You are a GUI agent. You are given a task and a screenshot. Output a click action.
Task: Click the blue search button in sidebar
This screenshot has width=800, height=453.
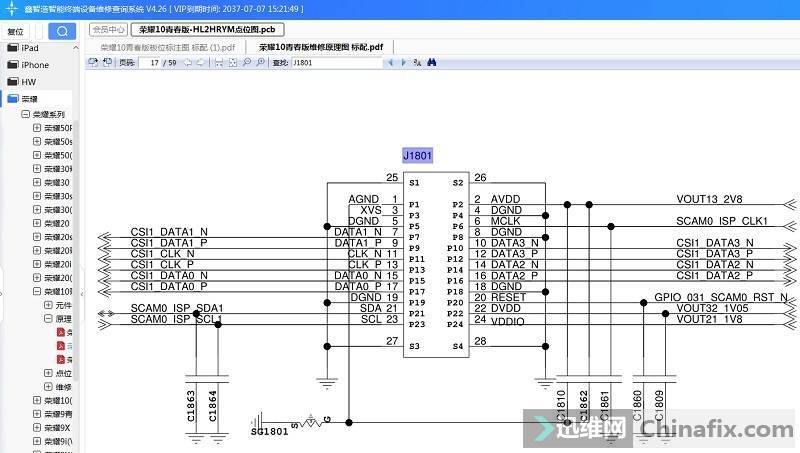point(62,31)
